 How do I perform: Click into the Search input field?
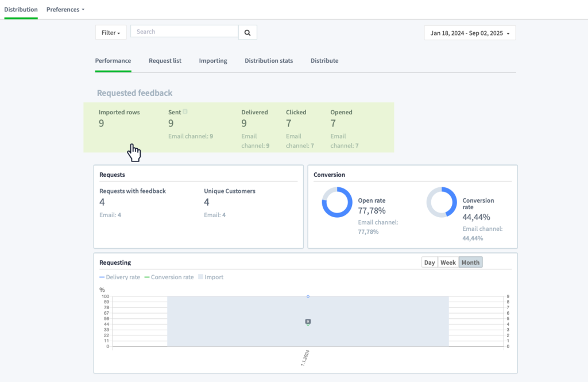(x=184, y=32)
